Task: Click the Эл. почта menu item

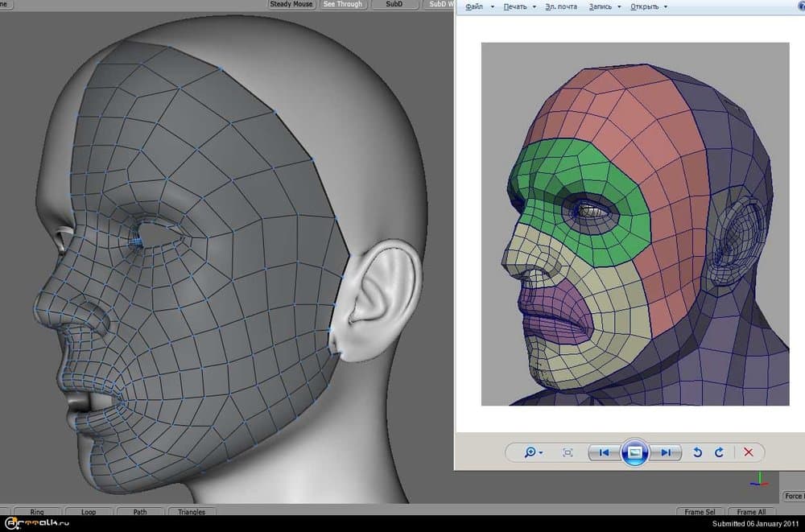Action: [x=563, y=7]
